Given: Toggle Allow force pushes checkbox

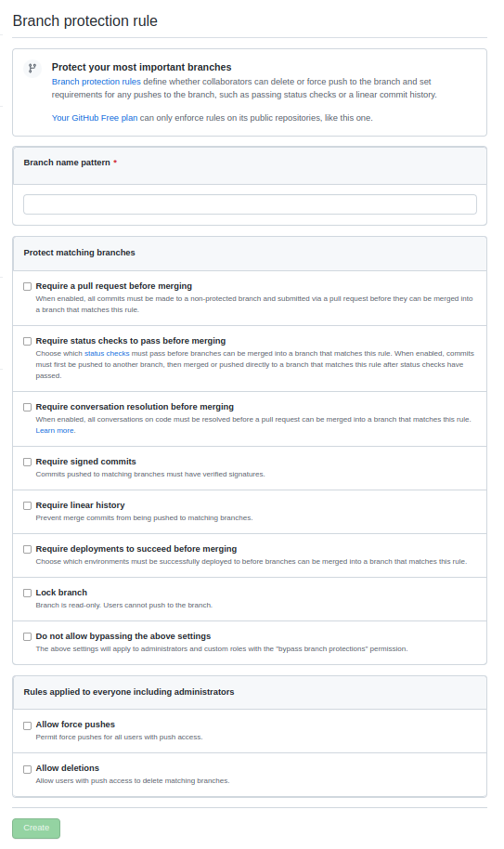Looking at the screenshot, I should pos(27,725).
